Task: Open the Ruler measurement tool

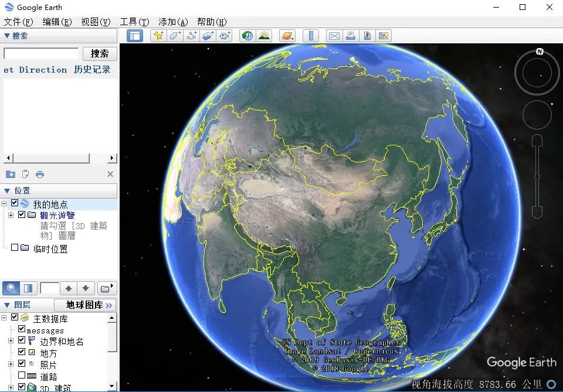Action: (x=311, y=35)
